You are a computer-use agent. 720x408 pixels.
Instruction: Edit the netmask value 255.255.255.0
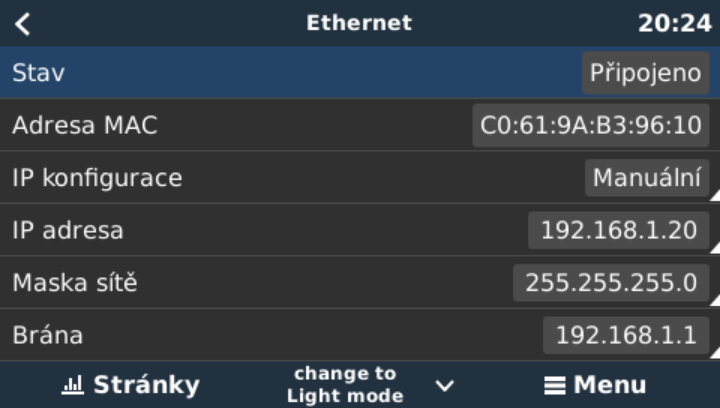(610, 282)
